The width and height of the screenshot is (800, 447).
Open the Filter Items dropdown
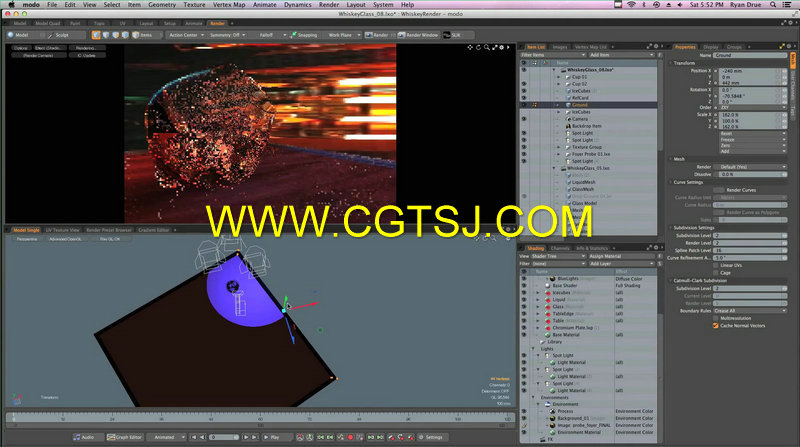(553, 55)
